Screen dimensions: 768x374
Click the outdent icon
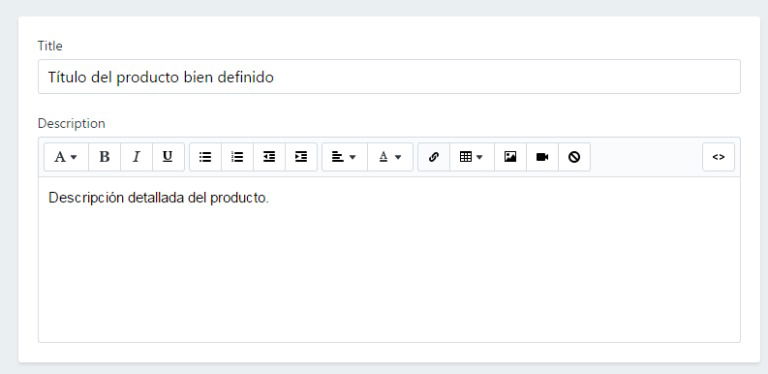point(269,157)
